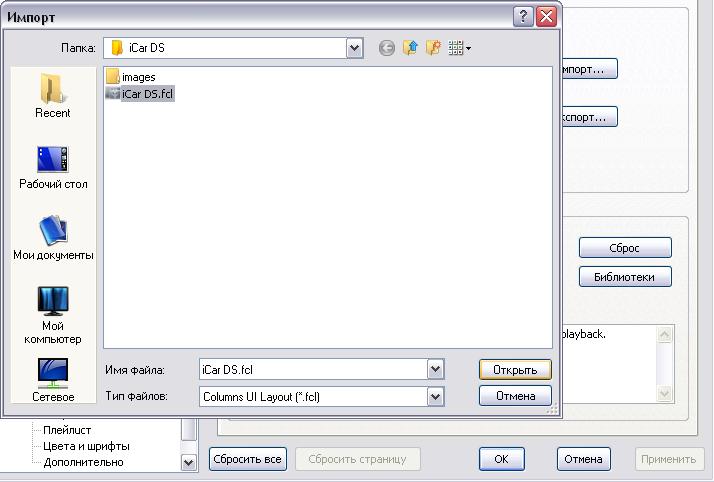Open the Сетевое network location
714x482 pixels.
click(53, 380)
